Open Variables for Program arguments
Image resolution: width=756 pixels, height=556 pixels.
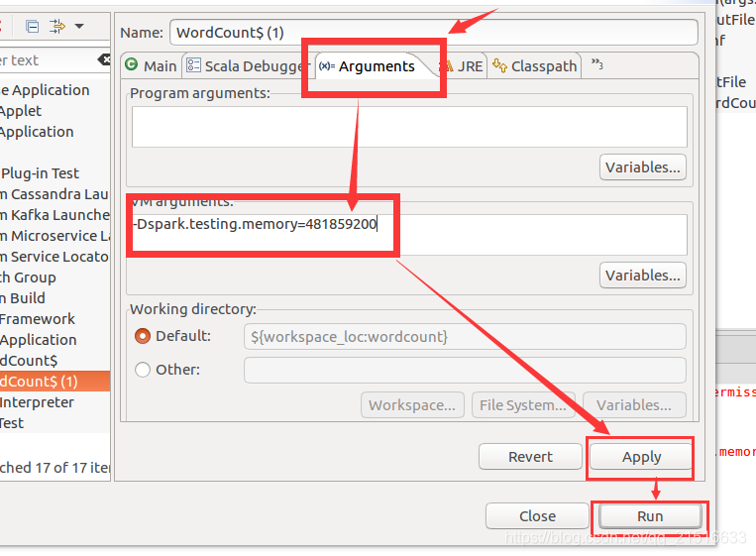tap(642, 167)
